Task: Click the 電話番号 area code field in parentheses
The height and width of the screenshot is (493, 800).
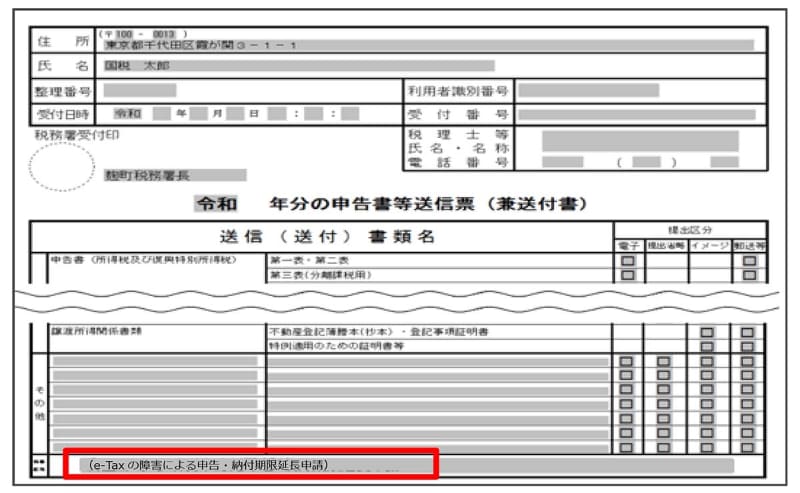Action: [x=646, y=162]
